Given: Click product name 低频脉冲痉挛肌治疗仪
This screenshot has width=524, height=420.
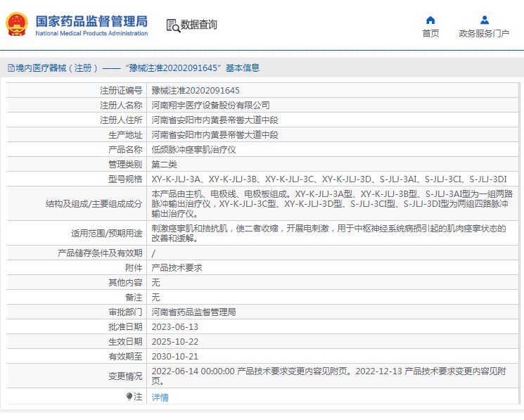Looking at the screenshot, I should coord(191,150).
